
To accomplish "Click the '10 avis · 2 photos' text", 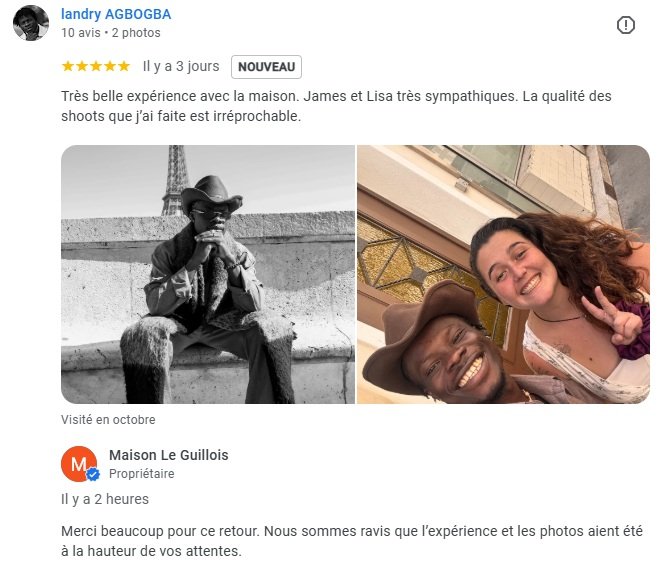I will click(x=111, y=33).
